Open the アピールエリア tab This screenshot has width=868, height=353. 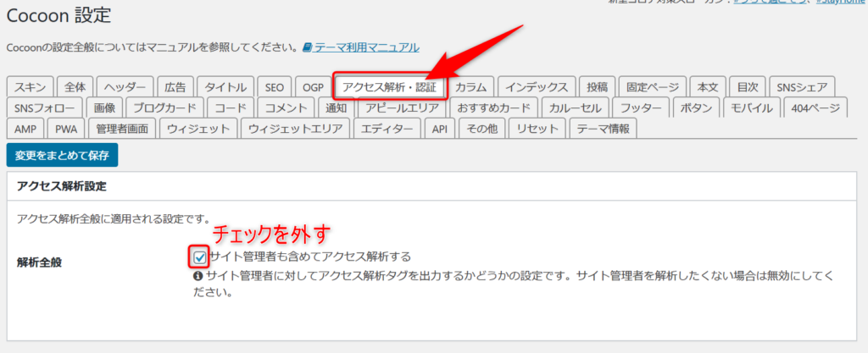402,108
